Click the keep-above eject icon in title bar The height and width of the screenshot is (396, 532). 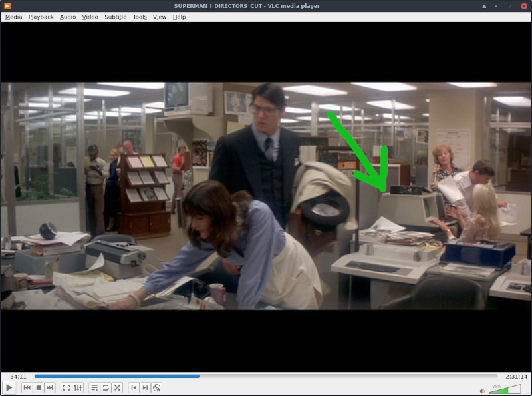pos(484,6)
